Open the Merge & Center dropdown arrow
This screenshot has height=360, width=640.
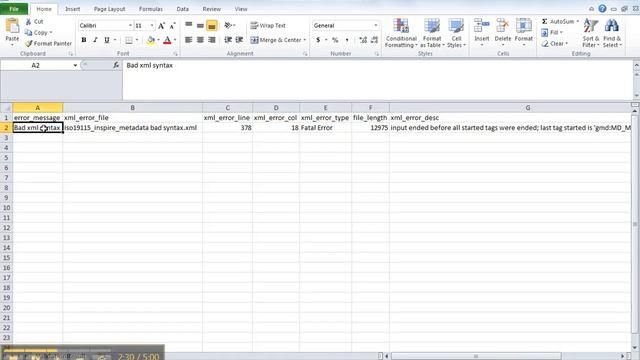(x=305, y=40)
